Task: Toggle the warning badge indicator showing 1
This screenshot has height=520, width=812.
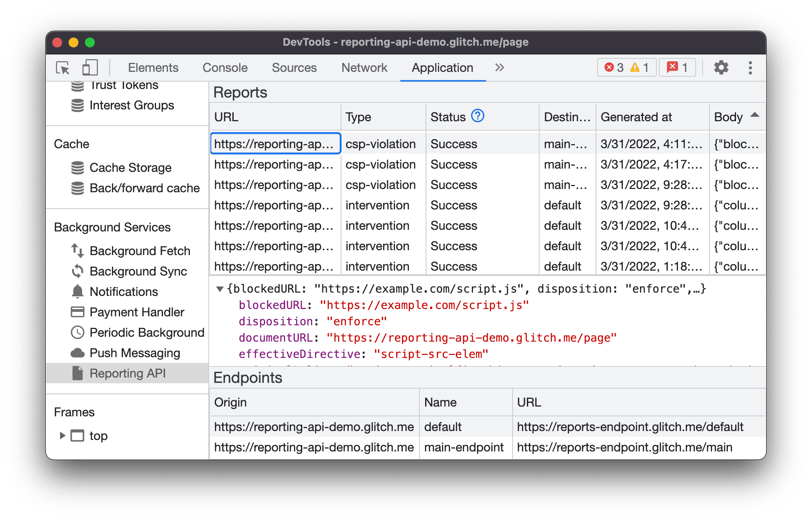Action: [x=638, y=67]
